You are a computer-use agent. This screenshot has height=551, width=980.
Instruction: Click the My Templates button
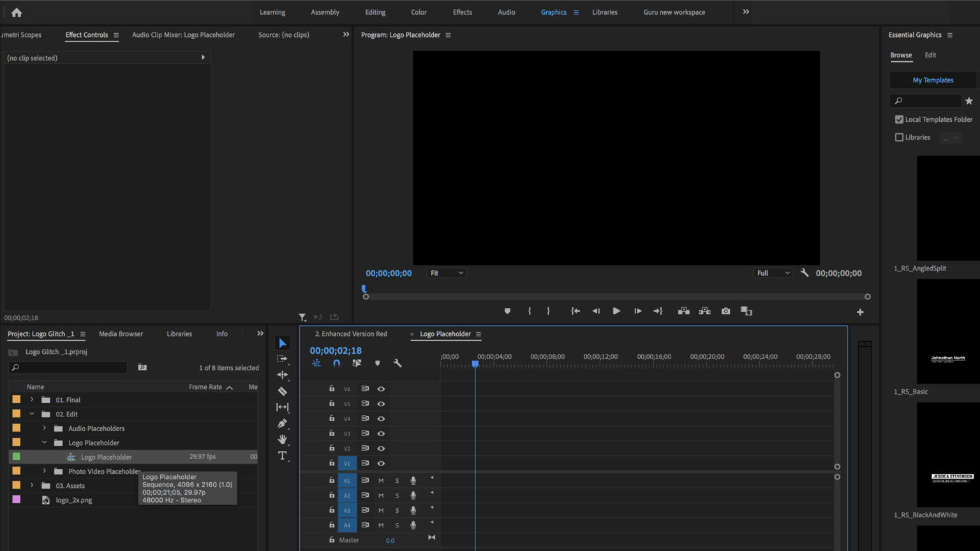(932, 80)
